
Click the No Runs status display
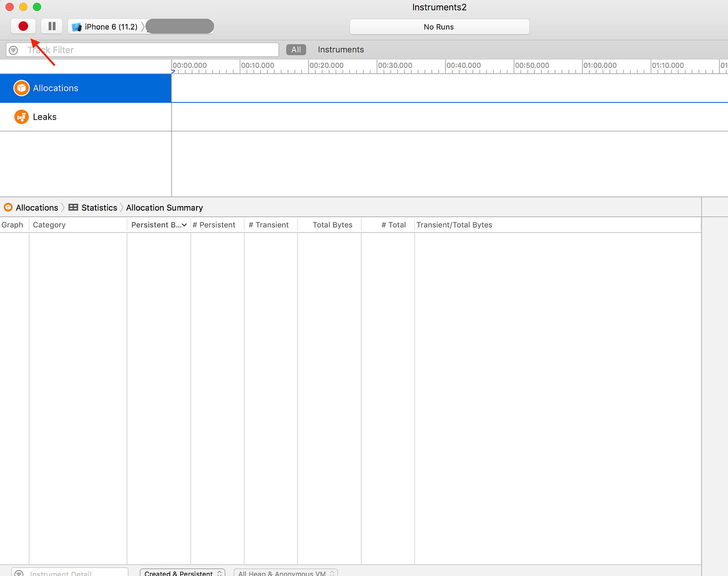click(439, 27)
